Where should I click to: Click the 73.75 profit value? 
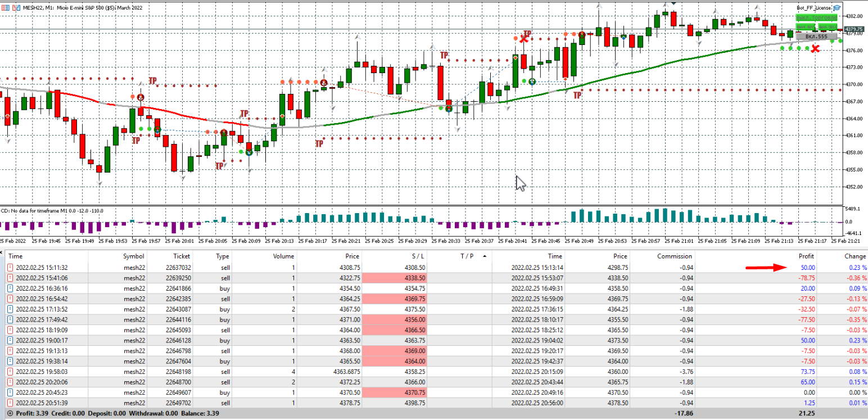pos(807,372)
